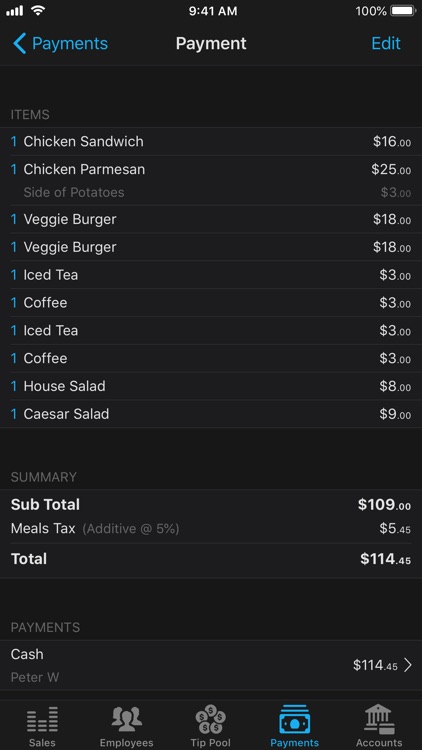Tap the Edit button
This screenshot has height=750, width=422.
[x=386, y=44]
